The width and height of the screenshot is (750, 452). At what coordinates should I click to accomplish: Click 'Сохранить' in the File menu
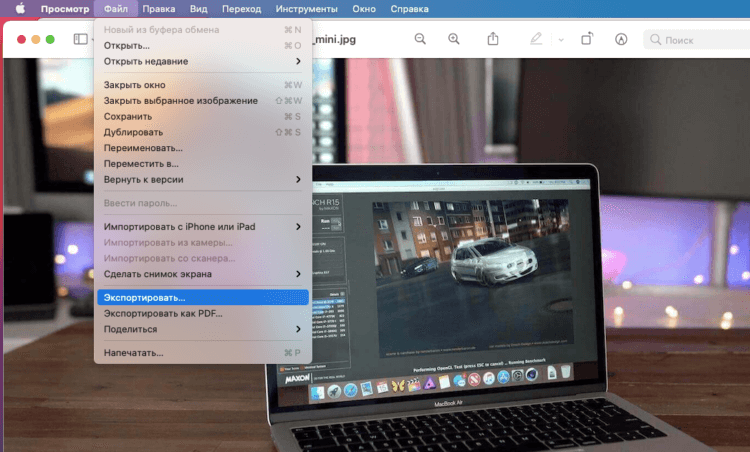202,116
